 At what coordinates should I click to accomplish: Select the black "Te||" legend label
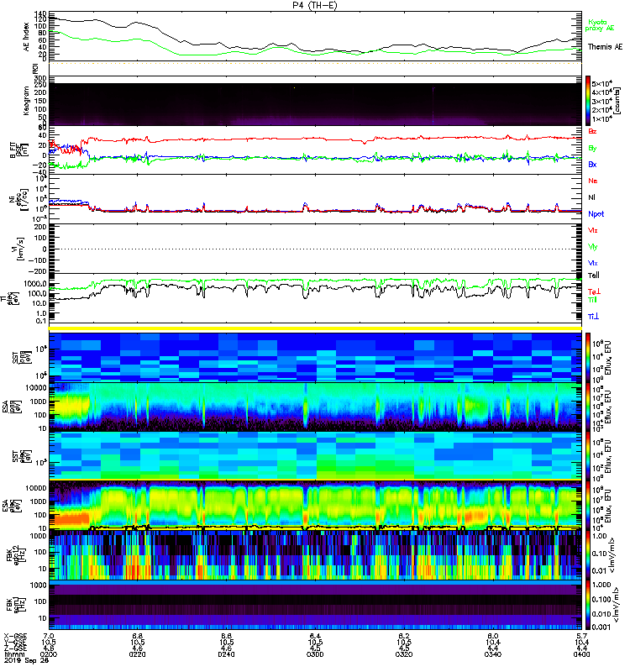(594, 276)
